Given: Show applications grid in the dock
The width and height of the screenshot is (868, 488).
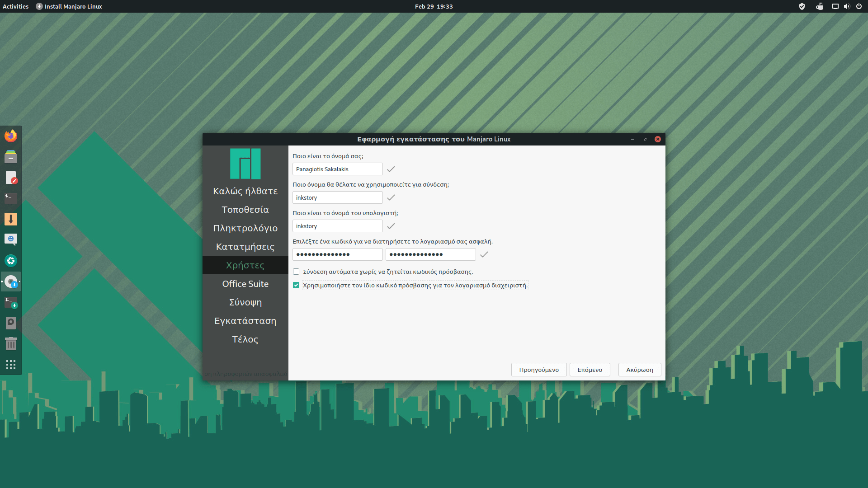Looking at the screenshot, I should pos(11,365).
